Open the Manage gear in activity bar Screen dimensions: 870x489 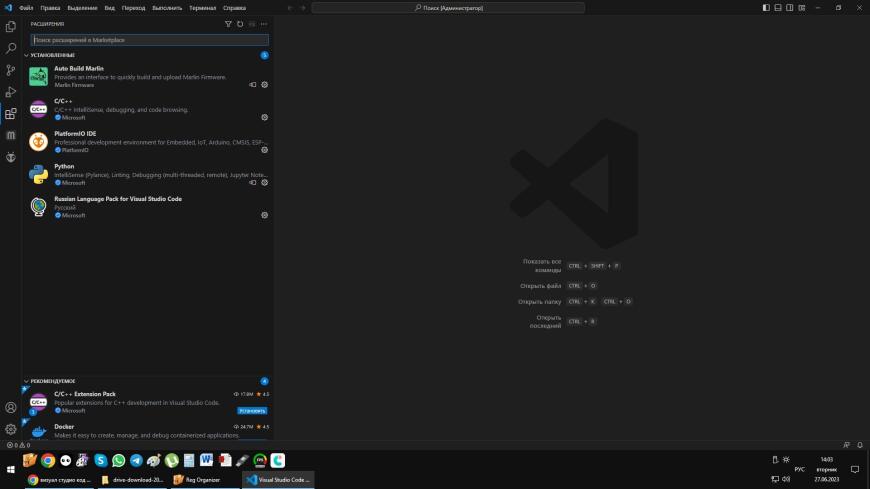11,429
